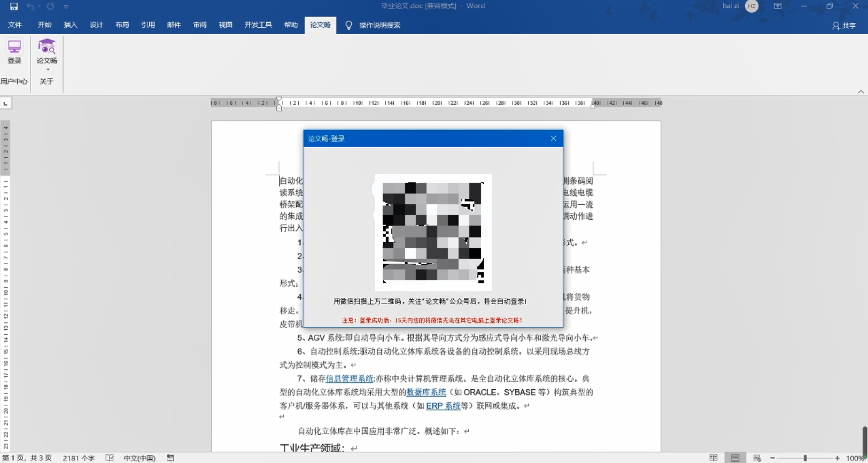
Task: Click the 2181 个字 word count indicator
Action: 79,458
